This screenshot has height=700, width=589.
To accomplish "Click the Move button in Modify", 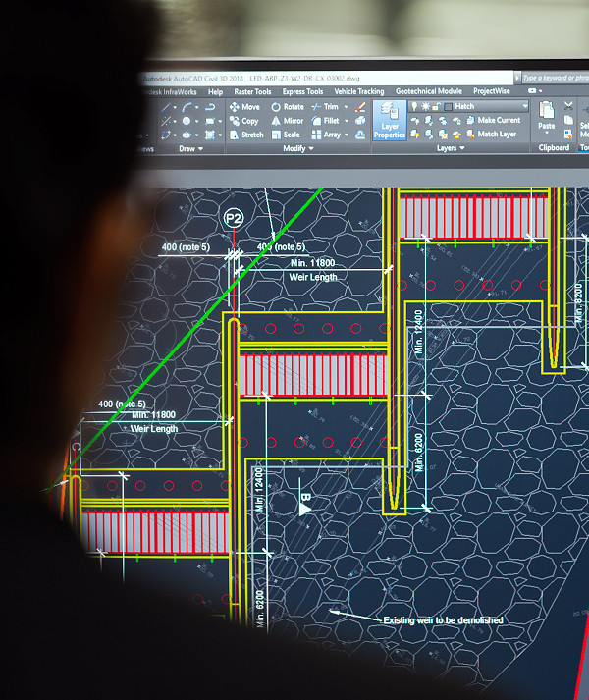I will (x=244, y=107).
